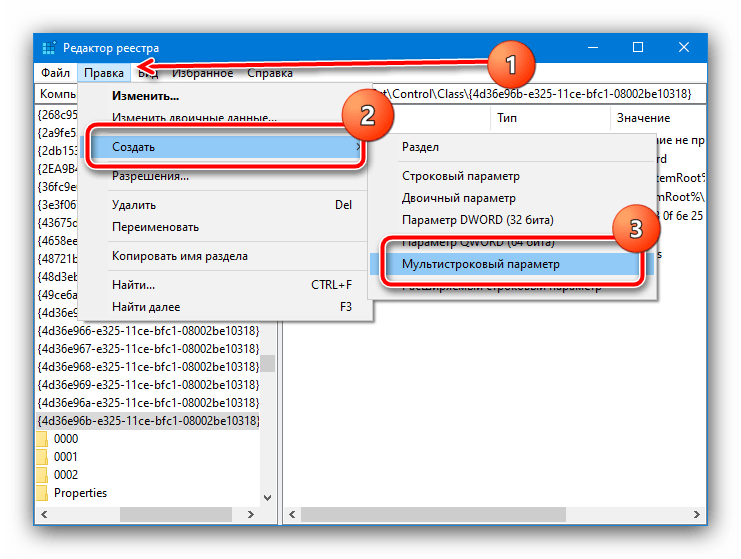Open the Избранное menu
This screenshot has height=559, width=741.
click(x=202, y=73)
